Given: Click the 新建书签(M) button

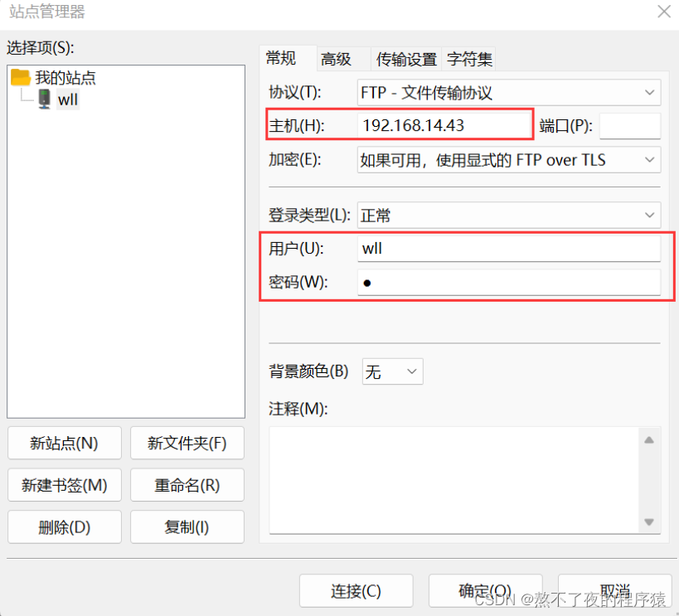Looking at the screenshot, I should pyautogui.click(x=64, y=485).
